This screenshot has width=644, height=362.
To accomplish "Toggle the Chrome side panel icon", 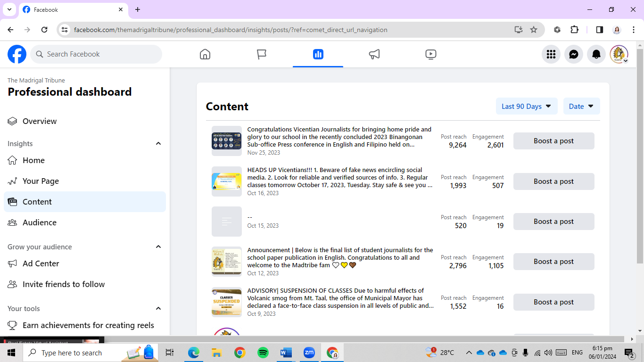I will 600,30.
